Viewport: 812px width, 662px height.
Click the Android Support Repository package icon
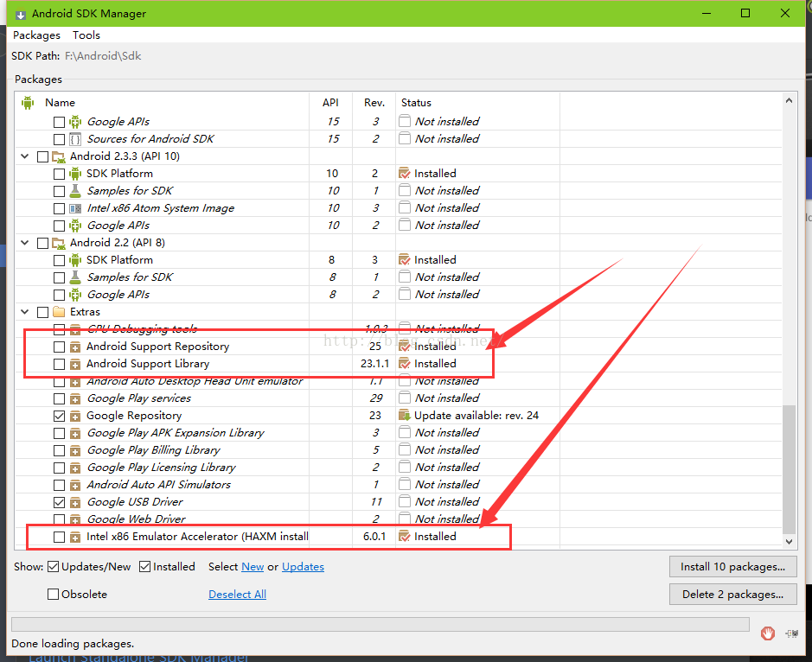click(75, 347)
